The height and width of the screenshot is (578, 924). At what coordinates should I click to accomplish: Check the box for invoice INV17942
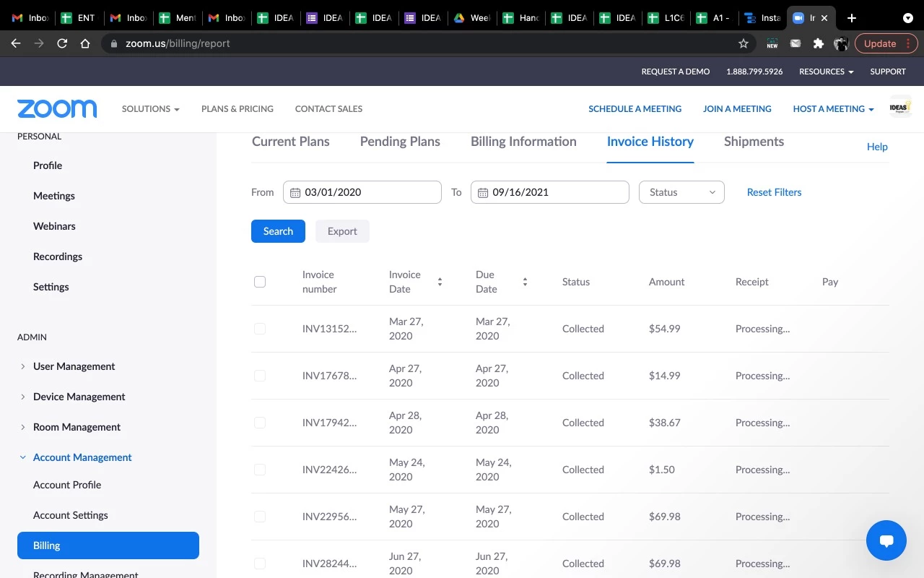coord(260,423)
